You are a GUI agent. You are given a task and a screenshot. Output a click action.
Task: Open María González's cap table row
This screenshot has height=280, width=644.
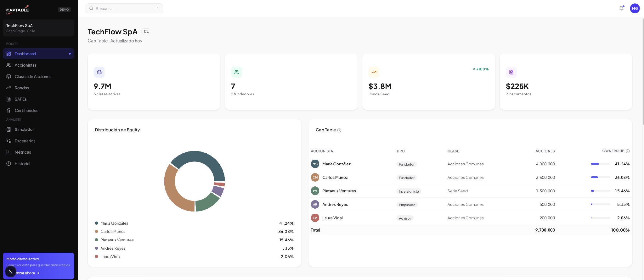470,164
